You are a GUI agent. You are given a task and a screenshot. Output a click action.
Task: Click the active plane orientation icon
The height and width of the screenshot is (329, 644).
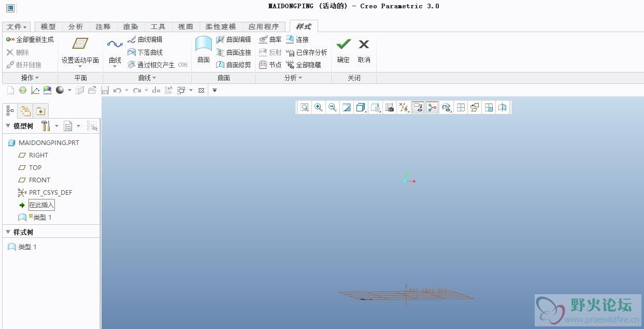pos(475,107)
